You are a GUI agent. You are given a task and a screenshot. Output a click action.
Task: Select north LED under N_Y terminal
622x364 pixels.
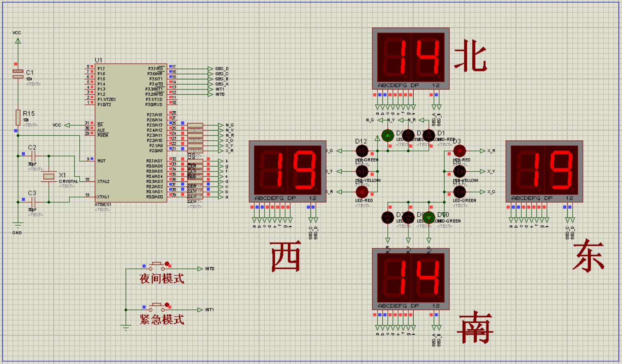click(408, 135)
